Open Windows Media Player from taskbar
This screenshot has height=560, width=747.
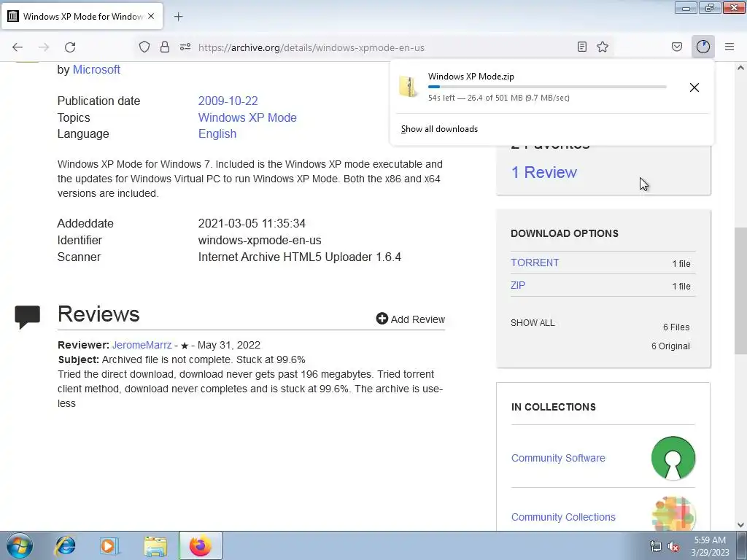tap(109, 545)
